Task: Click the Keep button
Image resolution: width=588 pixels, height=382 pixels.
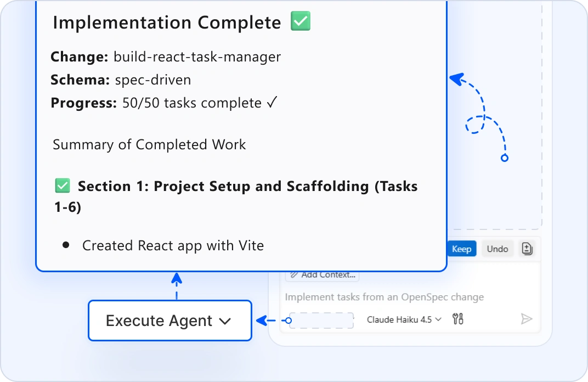Action: click(461, 249)
